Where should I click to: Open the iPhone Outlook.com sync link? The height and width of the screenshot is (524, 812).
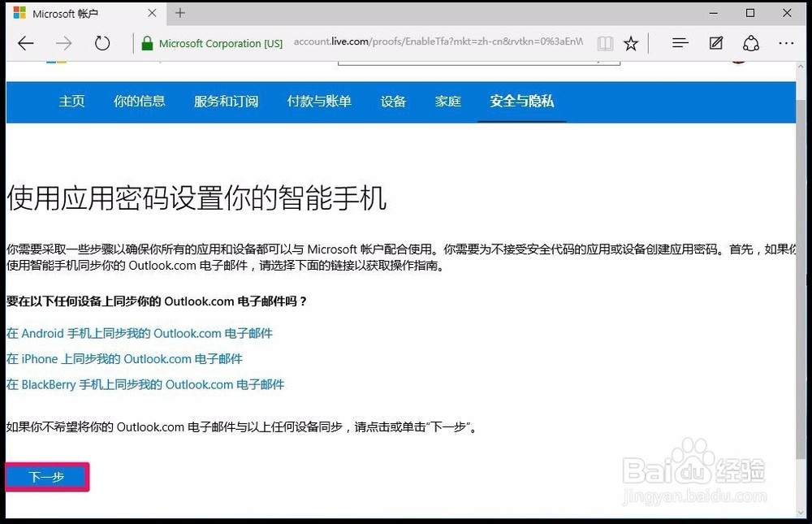tap(124, 358)
